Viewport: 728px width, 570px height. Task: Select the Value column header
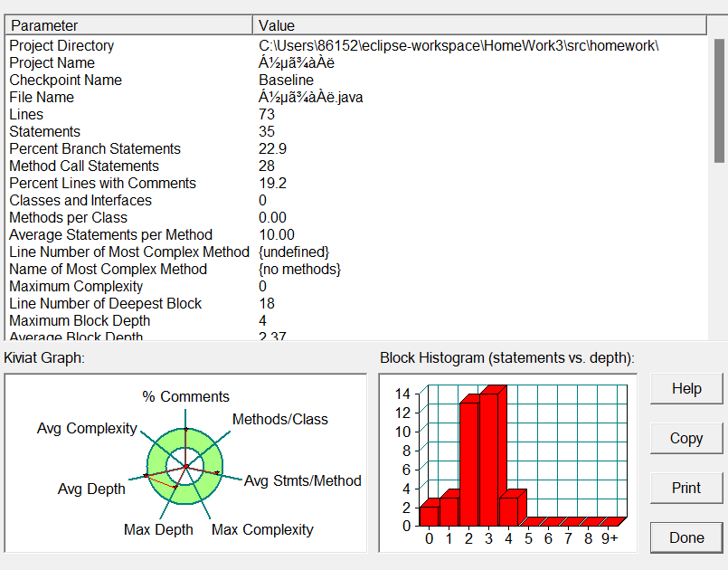click(x=479, y=25)
